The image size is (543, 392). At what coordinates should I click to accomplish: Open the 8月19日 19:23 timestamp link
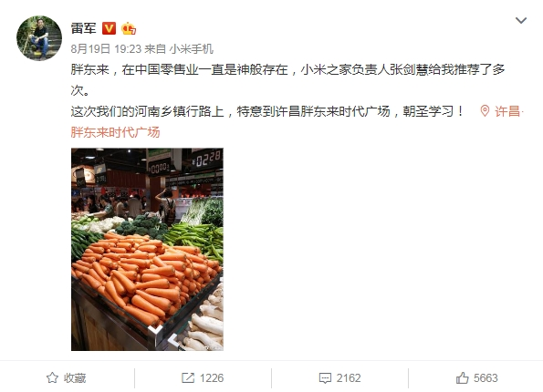(106, 49)
